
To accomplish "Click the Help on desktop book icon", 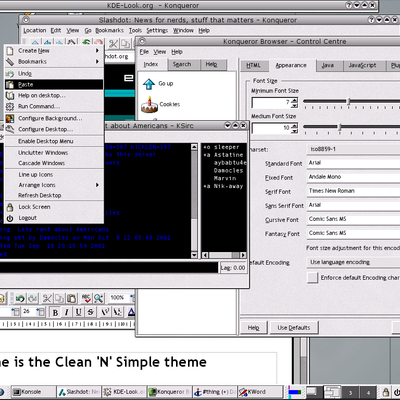I will [x=10, y=96].
